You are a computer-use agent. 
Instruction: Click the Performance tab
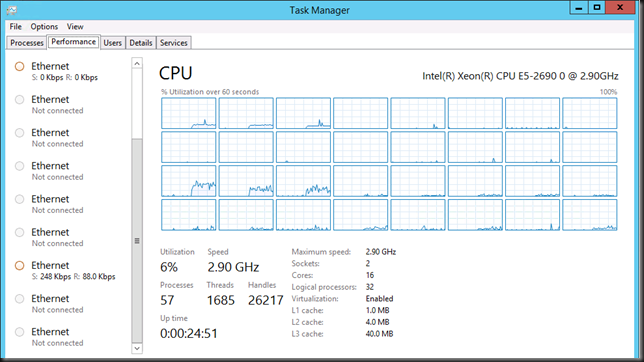coord(74,42)
